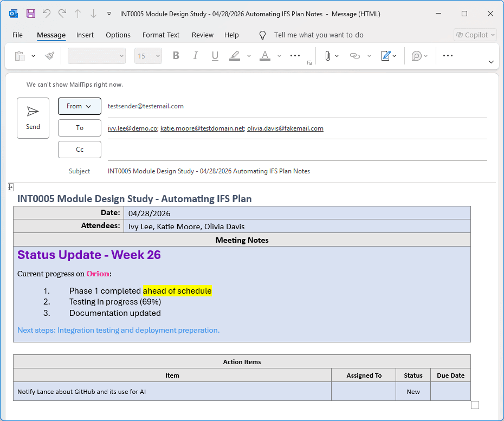
Task: Minimize the message window
Action: (x=438, y=14)
